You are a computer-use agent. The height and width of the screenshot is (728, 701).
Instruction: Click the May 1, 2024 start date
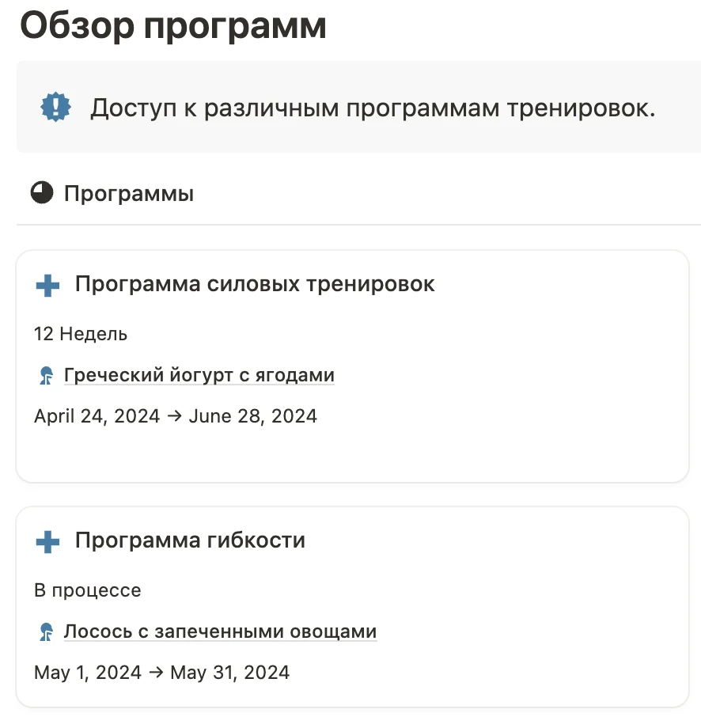click(x=88, y=673)
